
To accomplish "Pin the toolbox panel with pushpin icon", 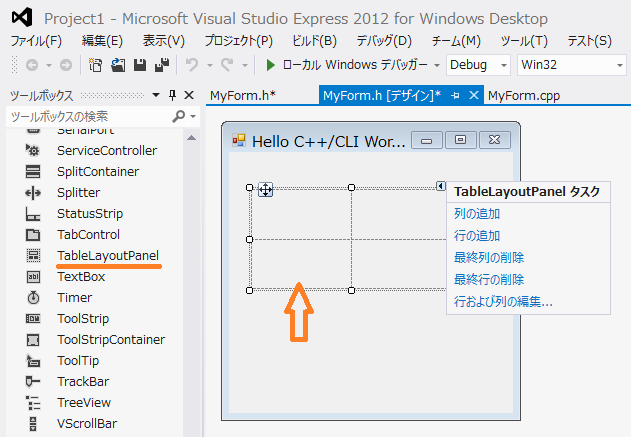I will click(172, 95).
